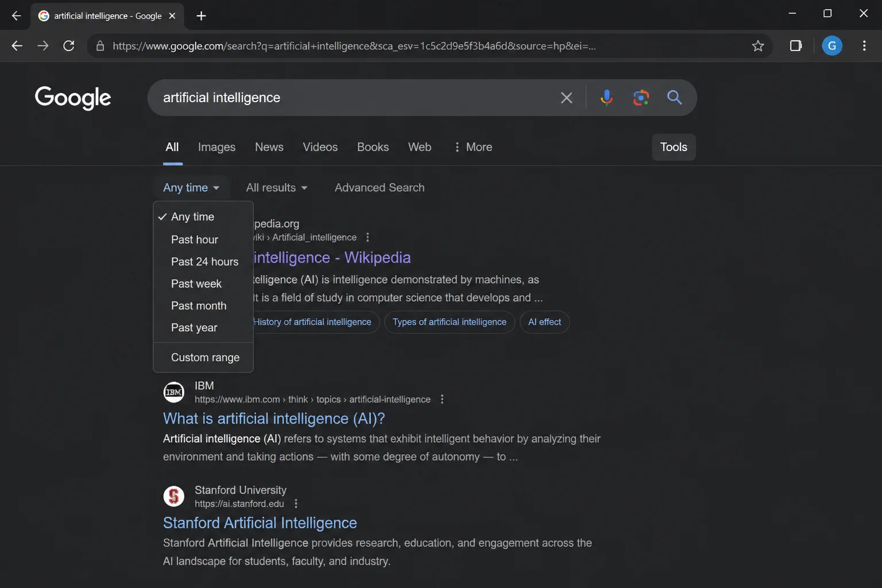The image size is (882, 588).
Task: Switch to the Books tab
Action: point(373,147)
